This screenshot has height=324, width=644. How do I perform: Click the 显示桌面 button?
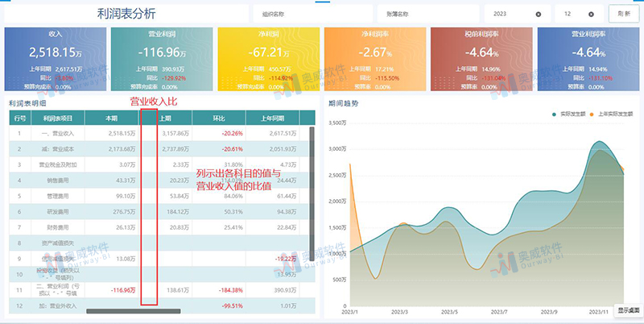click(629, 311)
